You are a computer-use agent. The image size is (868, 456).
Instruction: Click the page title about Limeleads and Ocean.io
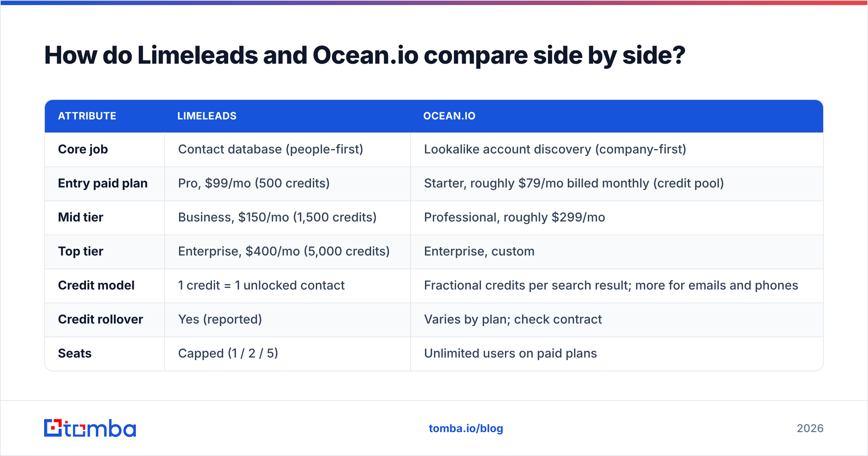365,56
